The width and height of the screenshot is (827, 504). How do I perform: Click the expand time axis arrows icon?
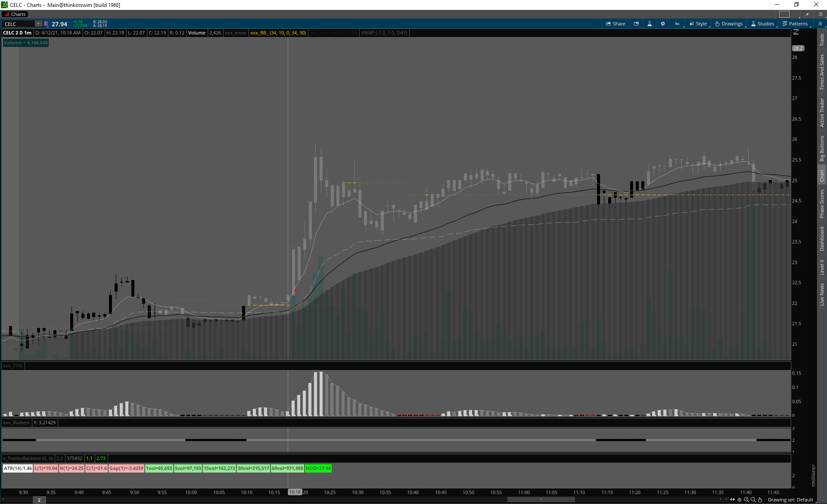click(x=733, y=500)
